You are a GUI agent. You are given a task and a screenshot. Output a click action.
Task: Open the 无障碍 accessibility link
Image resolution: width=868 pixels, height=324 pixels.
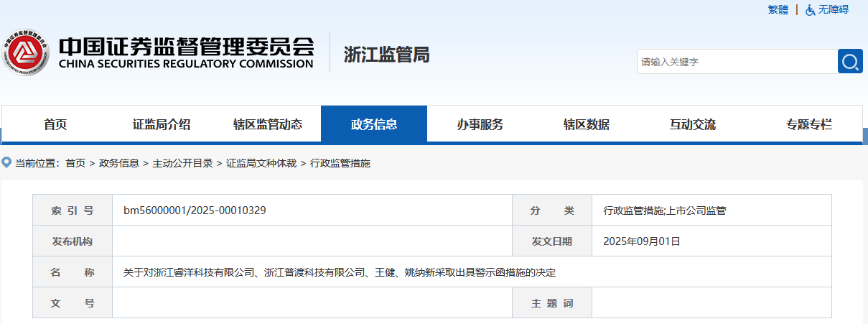point(834,9)
